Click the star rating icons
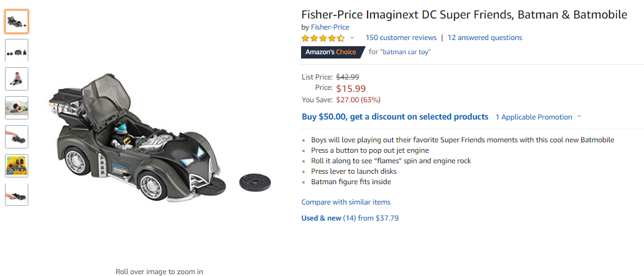 (323, 38)
